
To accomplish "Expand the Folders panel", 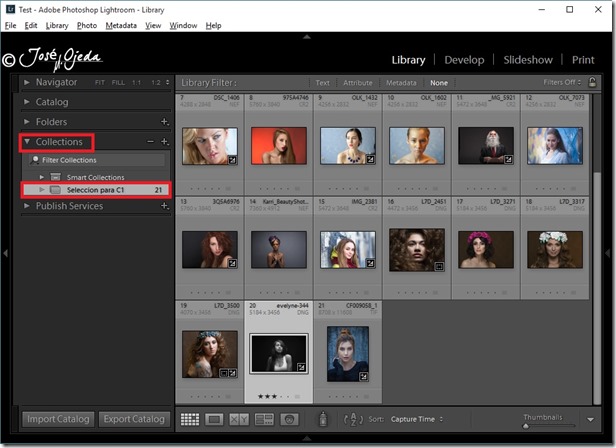I will click(27, 122).
